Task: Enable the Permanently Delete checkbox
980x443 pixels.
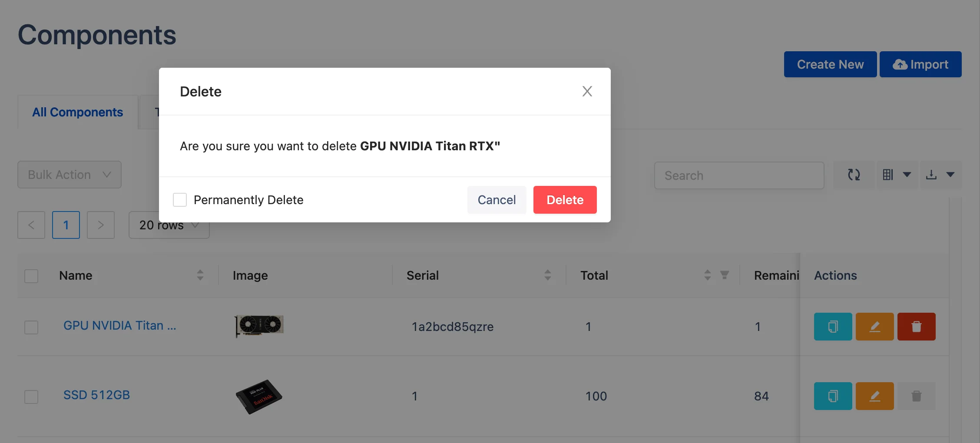Action: [180, 200]
